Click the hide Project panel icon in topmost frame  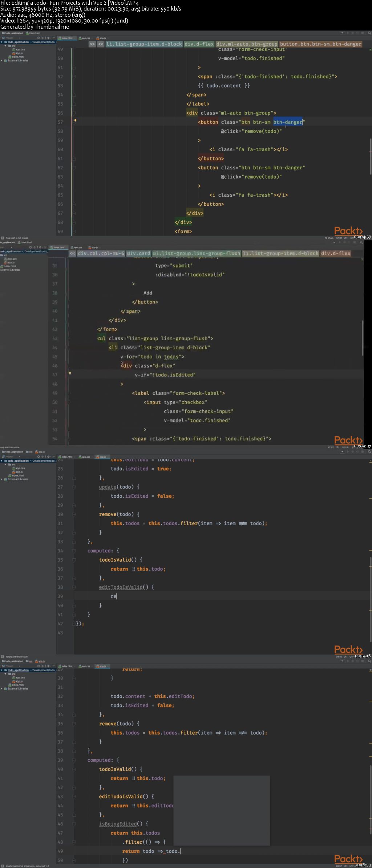[x=53, y=38]
